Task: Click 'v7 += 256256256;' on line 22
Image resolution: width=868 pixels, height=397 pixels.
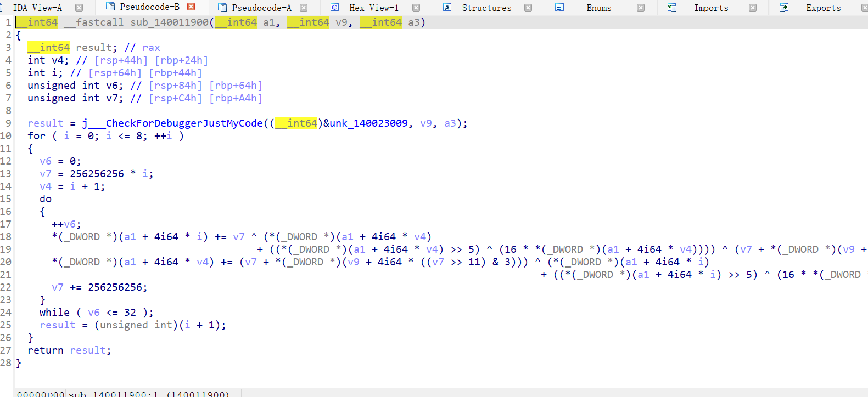Action: pyautogui.click(x=100, y=287)
